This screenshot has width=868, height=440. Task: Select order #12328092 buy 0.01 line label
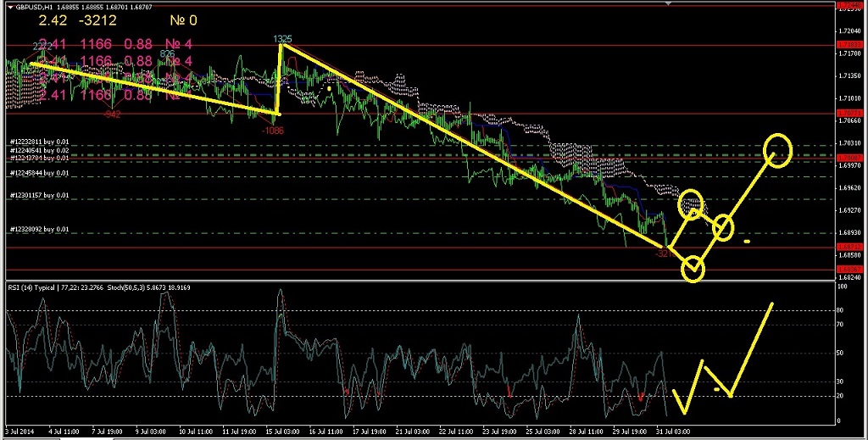point(40,229)
